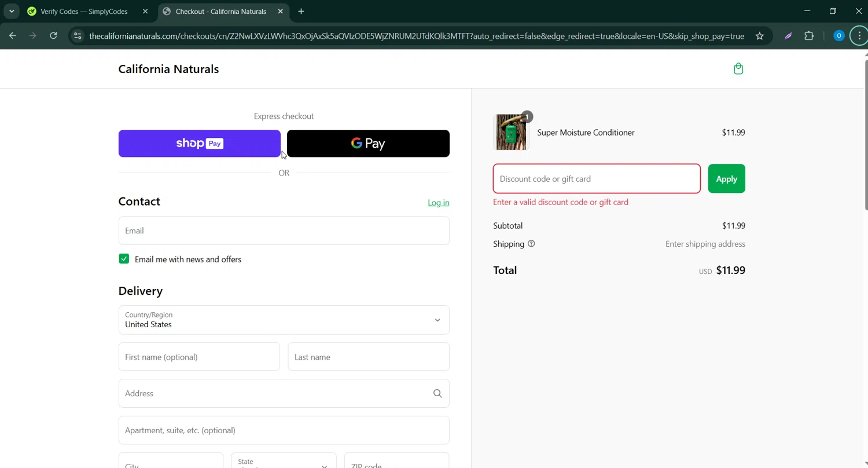
Task: Click the Apartment, suite, etc. field
Action: coord(284,430)
